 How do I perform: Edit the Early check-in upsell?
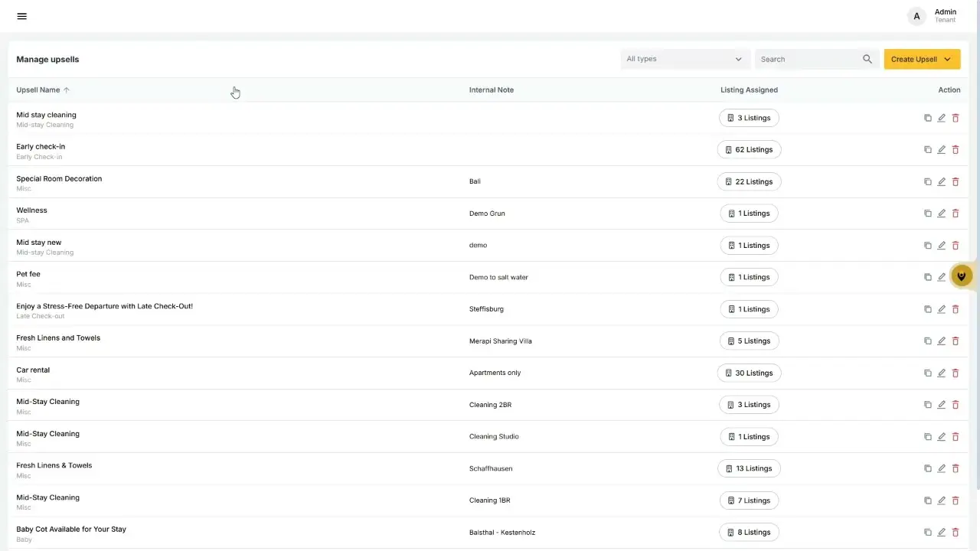coord(942,150)
